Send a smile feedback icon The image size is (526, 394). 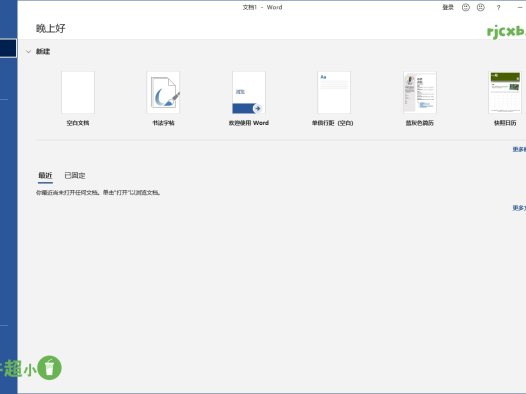(466, 7)
